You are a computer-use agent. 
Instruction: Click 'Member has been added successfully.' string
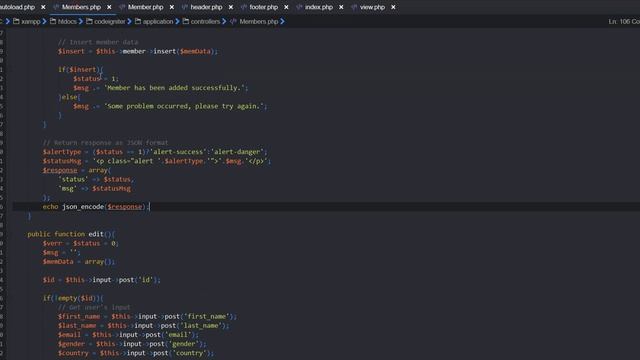[176, 88]
